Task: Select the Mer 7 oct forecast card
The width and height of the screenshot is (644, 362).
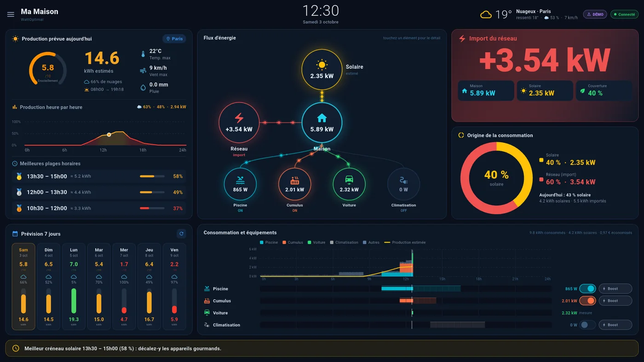Action: [124, 287]
